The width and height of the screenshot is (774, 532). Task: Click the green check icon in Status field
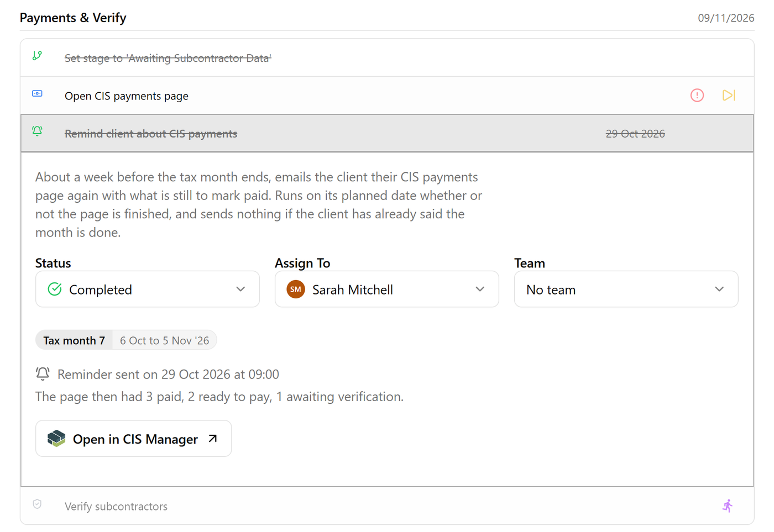pyautogui.click(x=55, y=289)
